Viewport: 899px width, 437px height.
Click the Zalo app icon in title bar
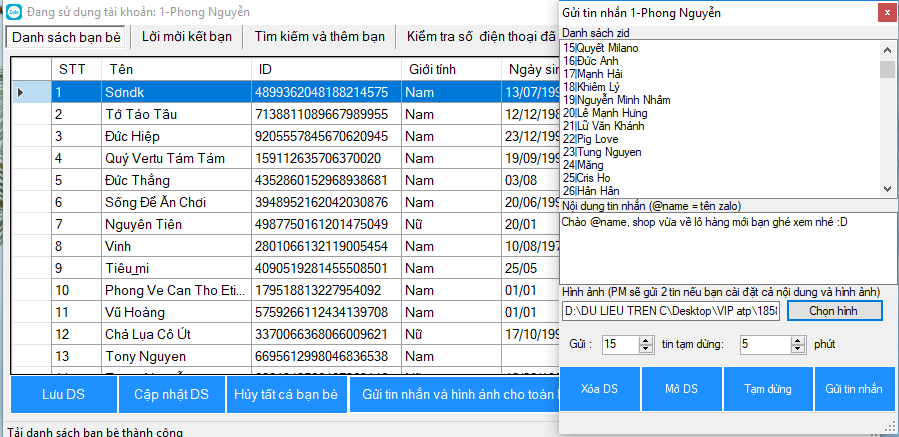(13, 11)
